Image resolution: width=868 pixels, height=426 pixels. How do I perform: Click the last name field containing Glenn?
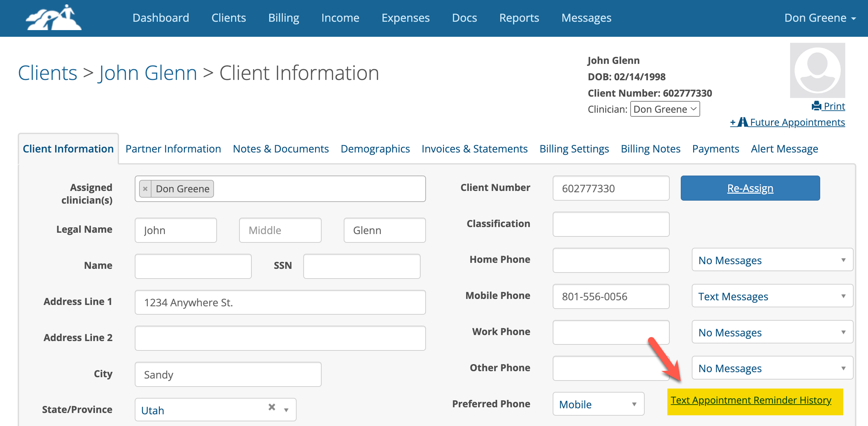point(385,230)
